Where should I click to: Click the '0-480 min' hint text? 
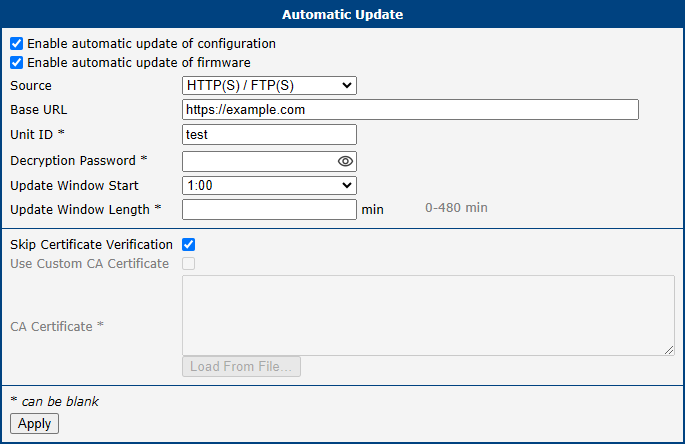click(456, 208)
